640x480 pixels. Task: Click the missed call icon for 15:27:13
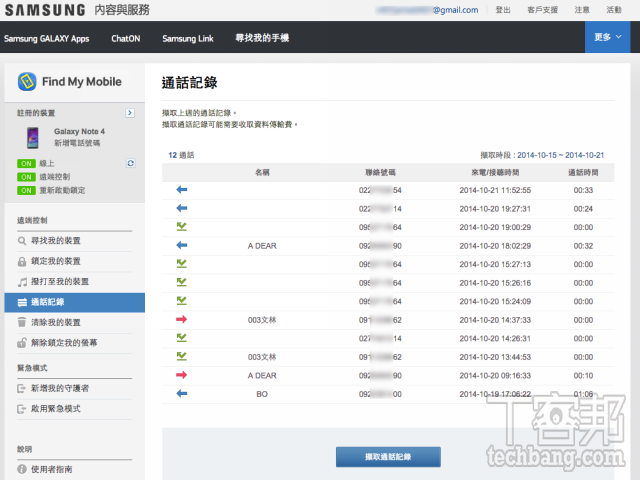click(182, 264)
